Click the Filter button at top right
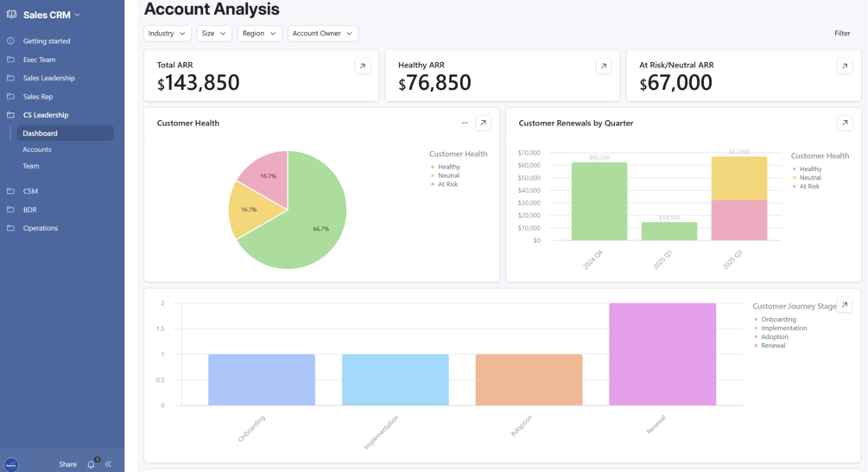Image resolution: width=868 pixels, height=472 pixels. [842, 33]
